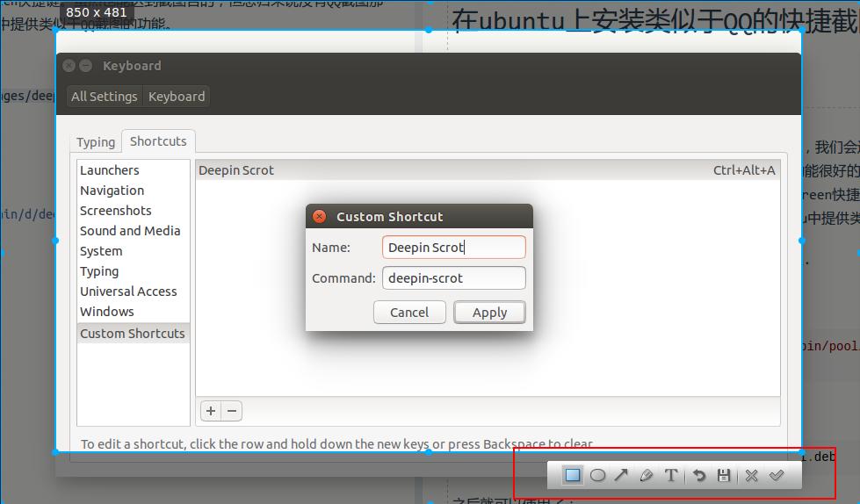
Task: Cancel the screenshot with X icon
Action: 752,475
